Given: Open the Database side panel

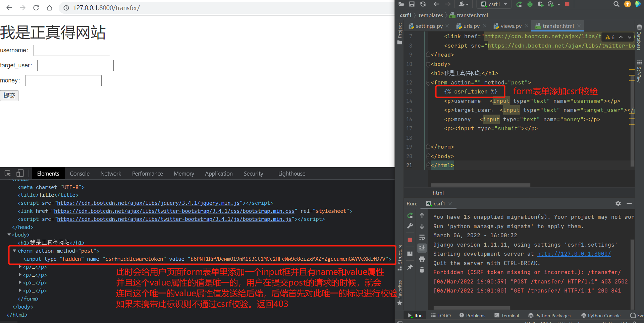Looking at the screenshot, I should (639, 38).
